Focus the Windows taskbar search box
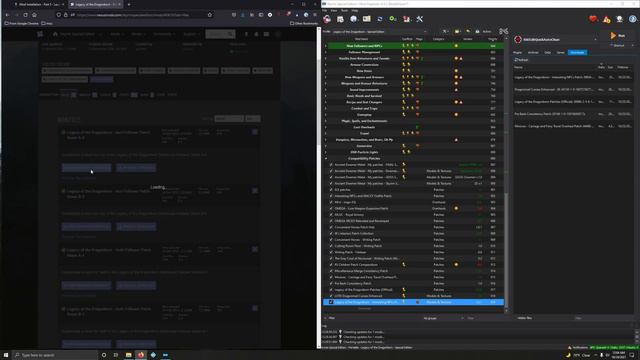 point(55,355)
